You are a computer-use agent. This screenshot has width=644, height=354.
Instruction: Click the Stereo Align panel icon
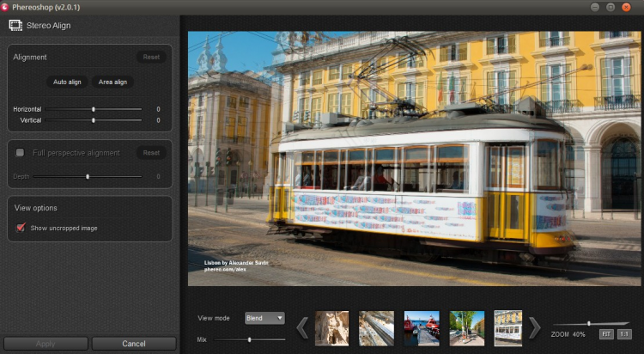pyautogui.click(x=15, y=25)
